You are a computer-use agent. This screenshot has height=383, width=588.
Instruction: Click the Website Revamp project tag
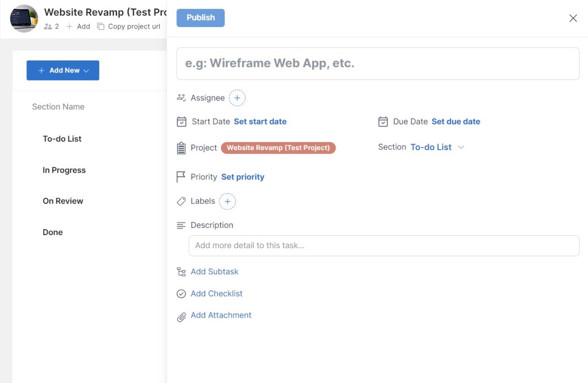click(x=278, y=148)
